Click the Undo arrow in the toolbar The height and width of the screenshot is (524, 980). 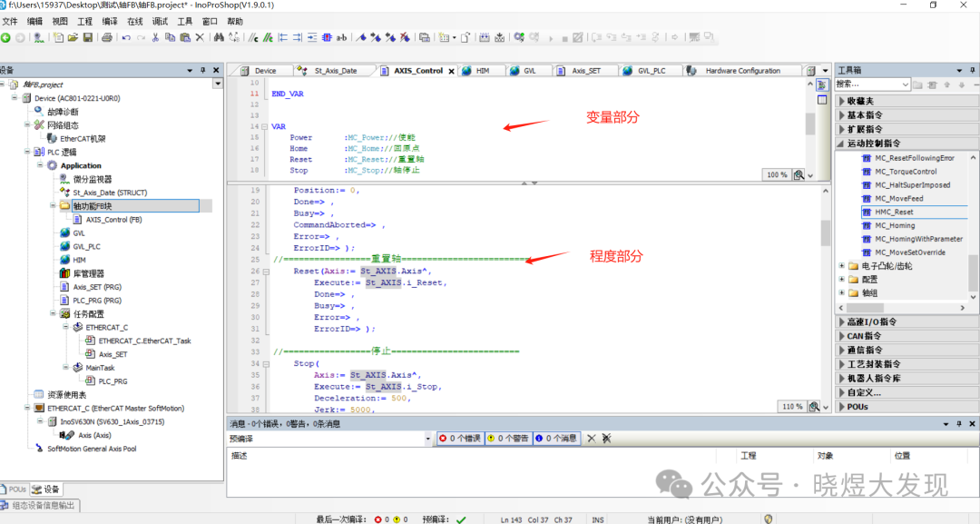[x=126, y=37]
